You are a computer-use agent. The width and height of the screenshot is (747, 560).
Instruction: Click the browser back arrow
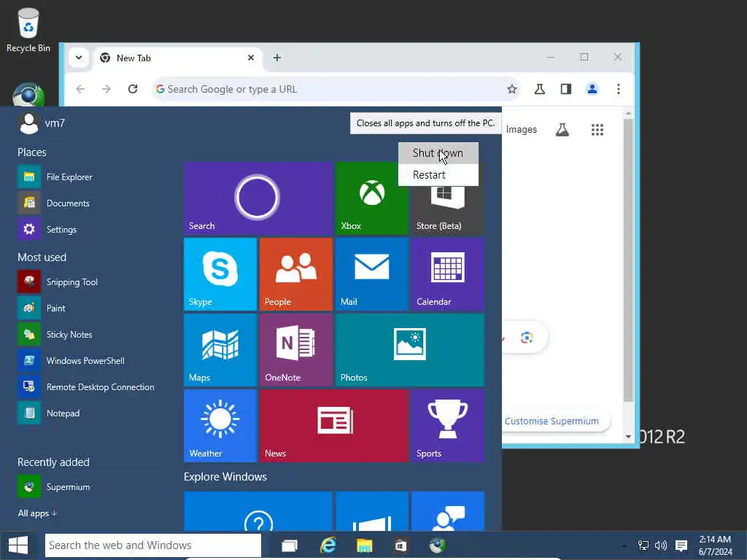(80, 89)
